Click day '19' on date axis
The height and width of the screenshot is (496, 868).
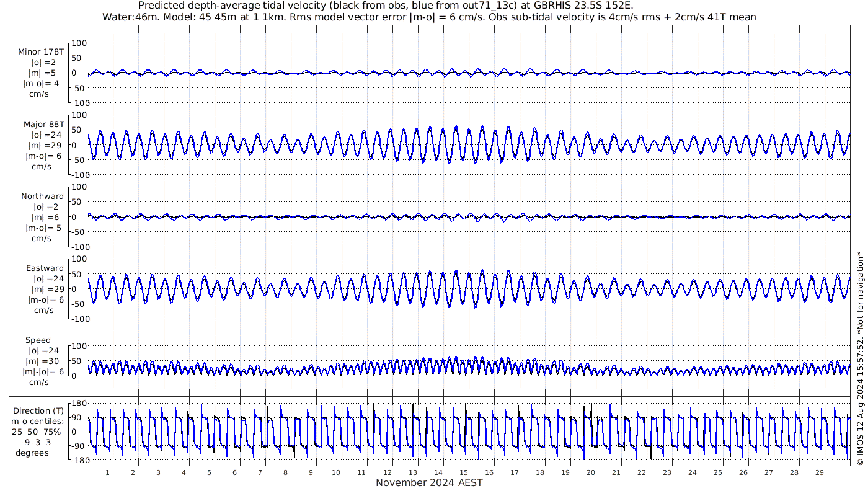pyautogui.click(x=565, y=472)
